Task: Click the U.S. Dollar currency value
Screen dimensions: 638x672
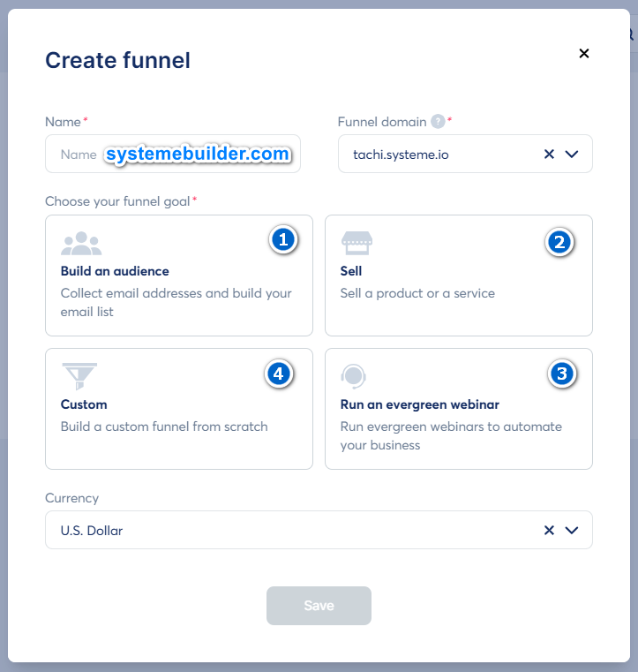Action: (x=92, y=531)
